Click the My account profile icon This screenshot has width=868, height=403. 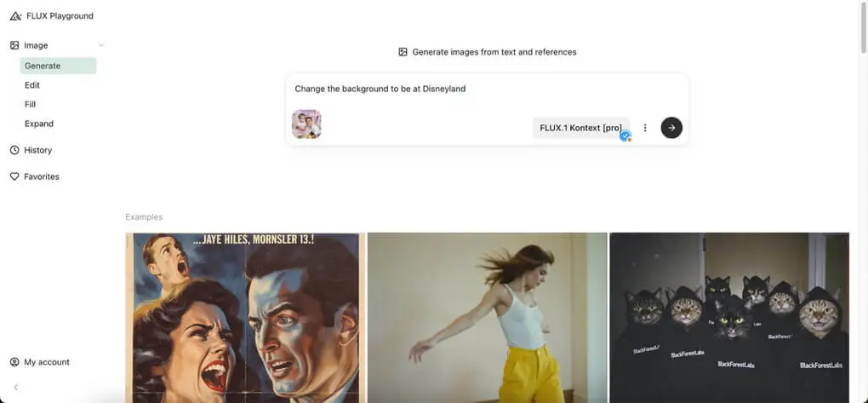(14, 362)
